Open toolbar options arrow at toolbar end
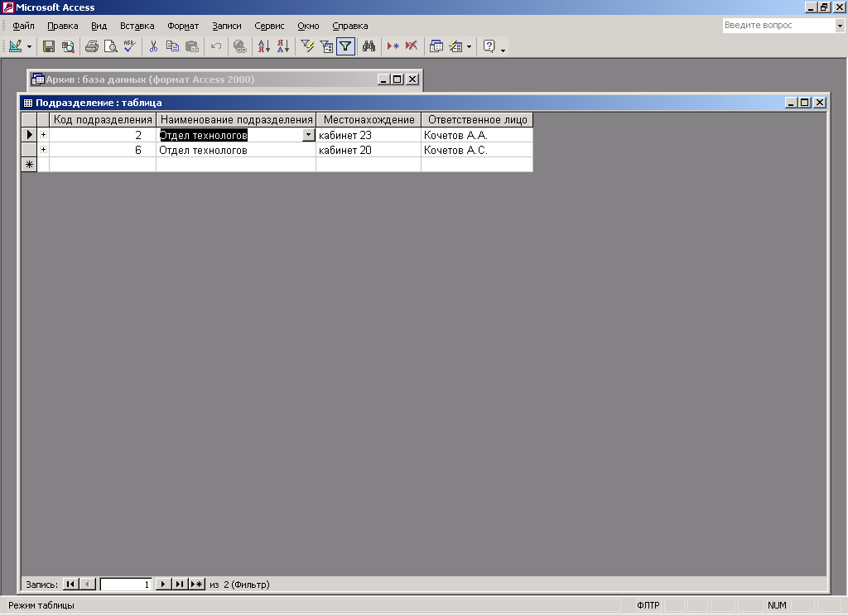This screenshot has height=616, width=848. 503,51
